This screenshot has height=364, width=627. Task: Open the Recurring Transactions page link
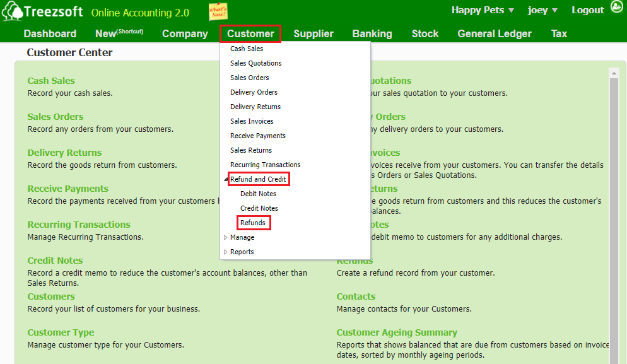coord(79,225)
